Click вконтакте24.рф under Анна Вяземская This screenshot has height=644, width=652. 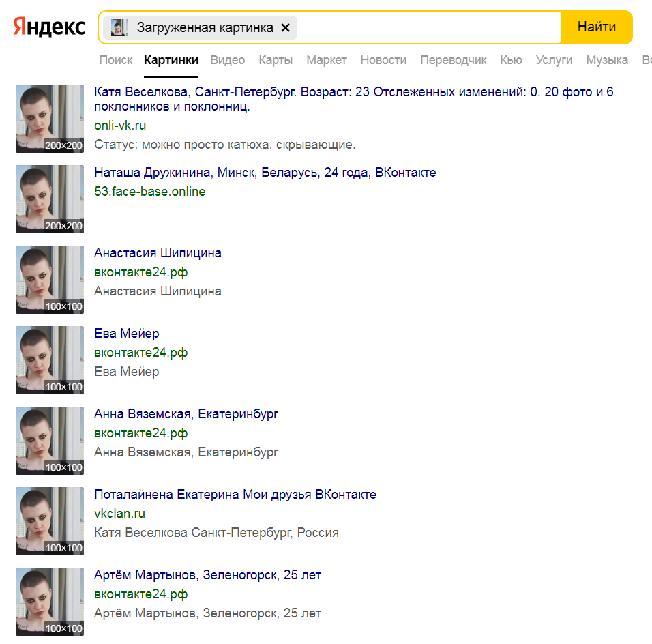(x=140, y=433)
